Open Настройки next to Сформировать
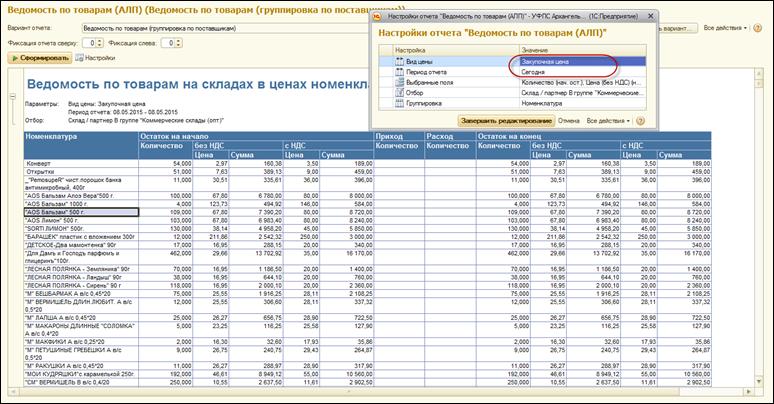Image resolution: width=774 pixels, height=404 pixels. (x=95, y=58)
